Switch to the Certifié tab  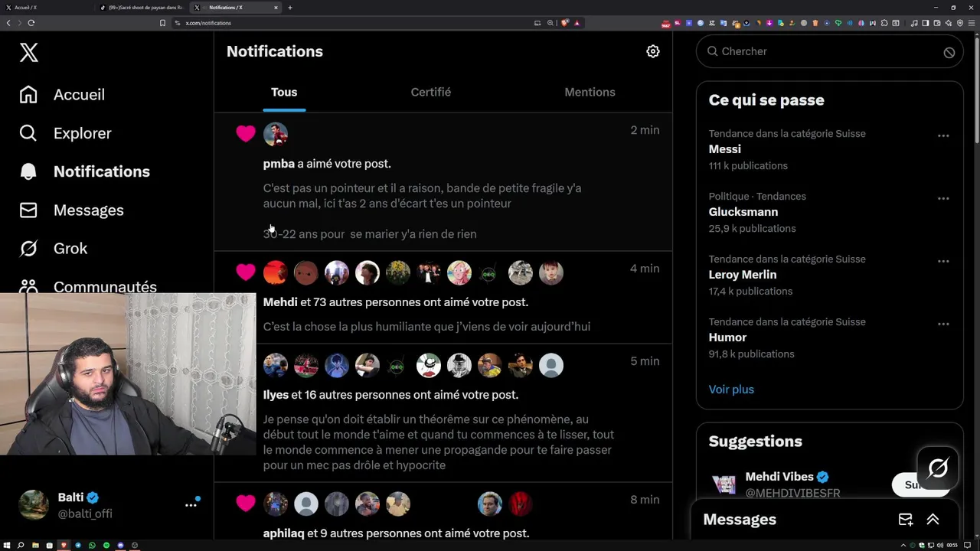pyautogui.click(x=431, y=92)
